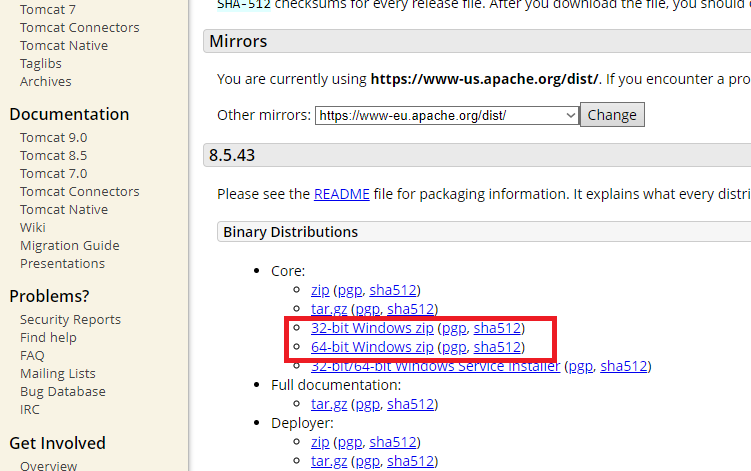
Task: Open Tomcat Native under downloads
Action: click(64, 46)
